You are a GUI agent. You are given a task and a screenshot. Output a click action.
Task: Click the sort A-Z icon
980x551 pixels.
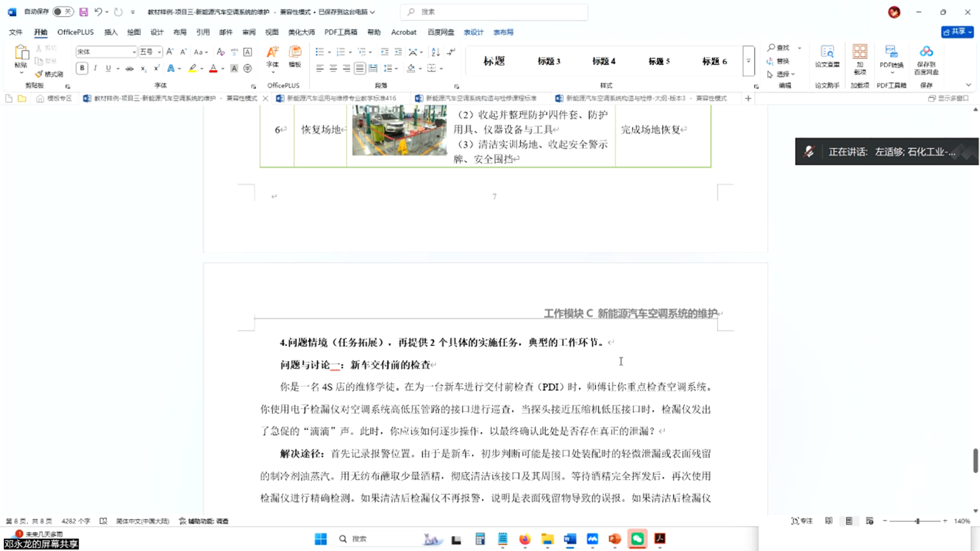436,52
